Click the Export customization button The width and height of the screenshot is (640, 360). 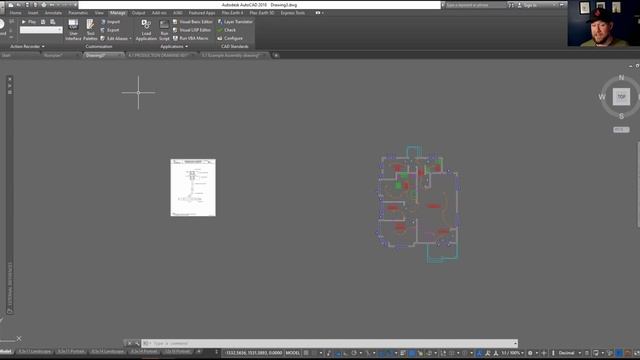(110, 30)
